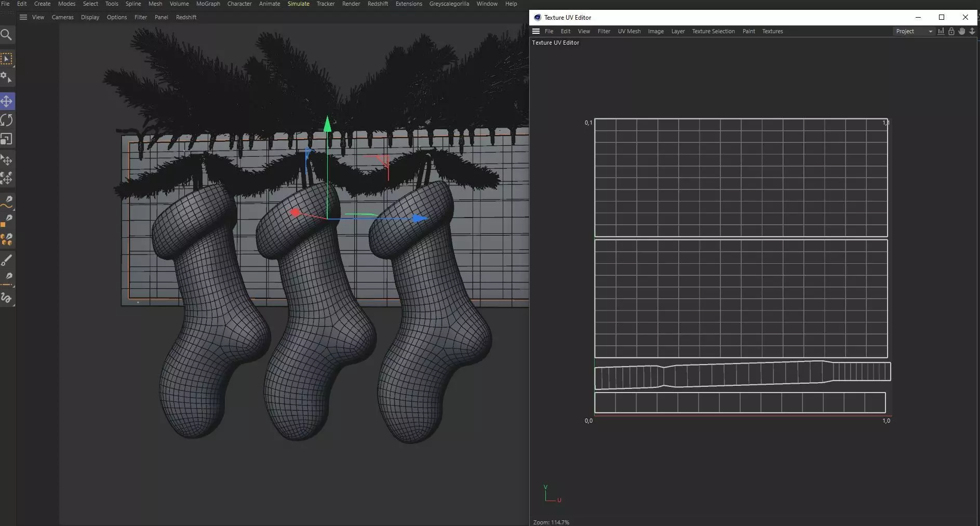Click the Cinema 4D logo in UV Editor title
This screenshot has height=526, width=980.
point(538,18)
